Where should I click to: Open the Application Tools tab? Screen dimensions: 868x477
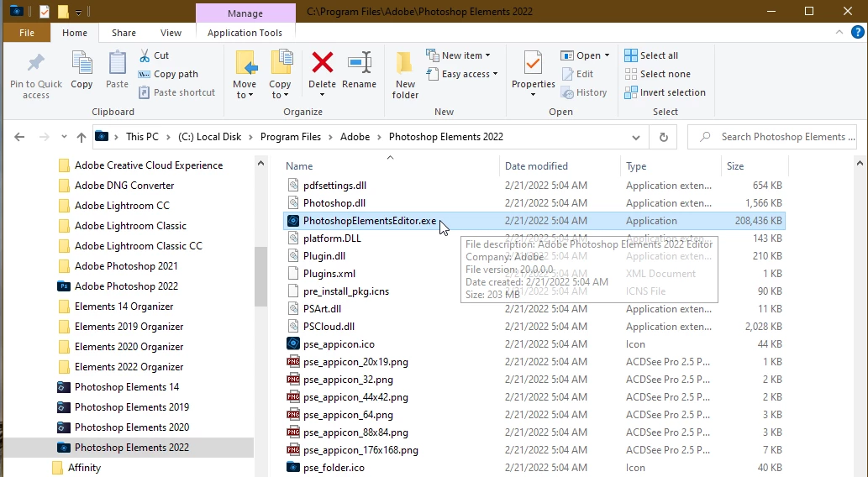coord(245,33)
